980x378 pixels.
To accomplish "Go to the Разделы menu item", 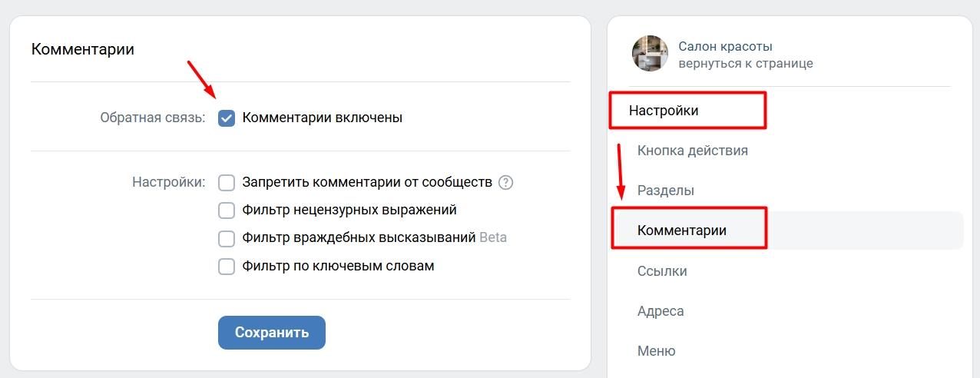I will click(665, 191).
